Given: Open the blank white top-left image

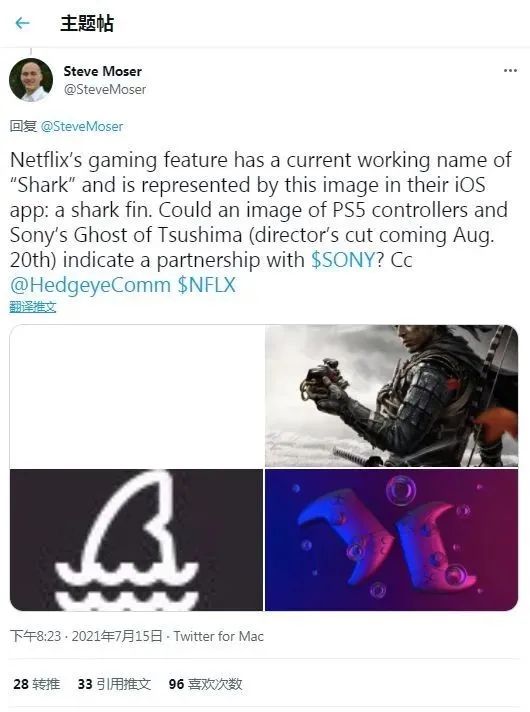Looking at the screenshot, I should click(x=136, y=396).
